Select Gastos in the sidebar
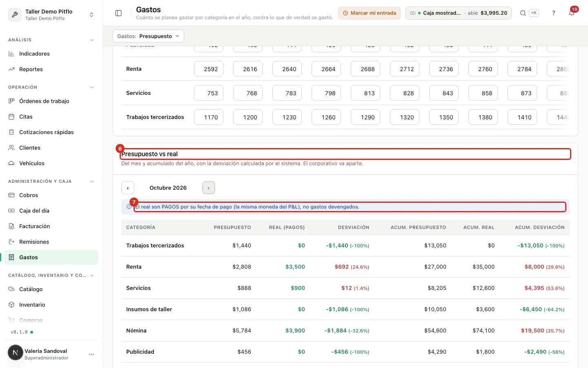 coord(51,257)
